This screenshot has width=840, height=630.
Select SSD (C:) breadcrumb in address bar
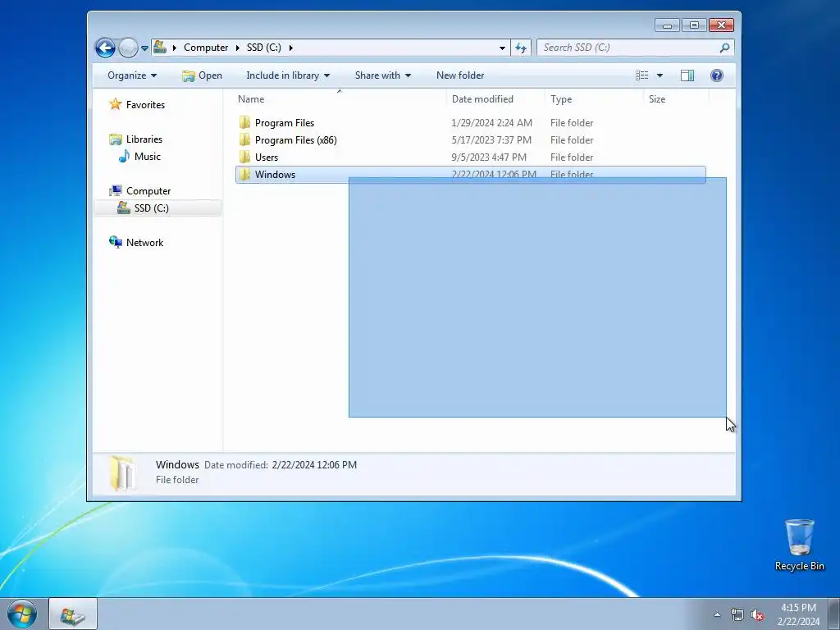[263, 47]
